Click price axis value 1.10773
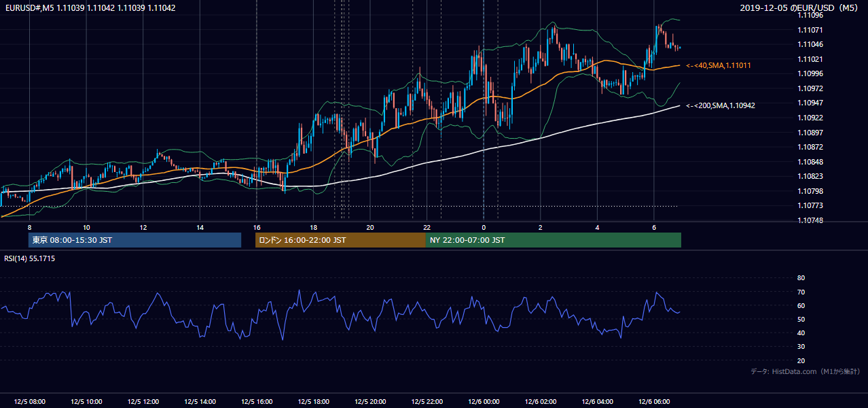 tap(810, 205)
